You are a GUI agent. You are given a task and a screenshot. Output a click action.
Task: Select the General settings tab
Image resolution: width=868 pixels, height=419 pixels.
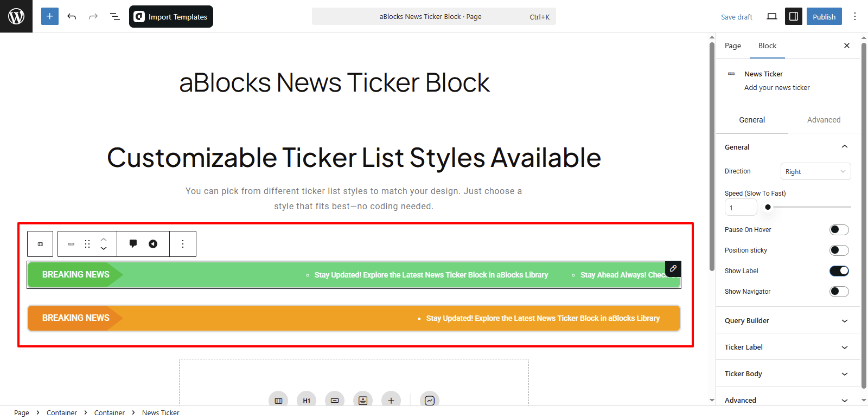[x=752, y=120]
